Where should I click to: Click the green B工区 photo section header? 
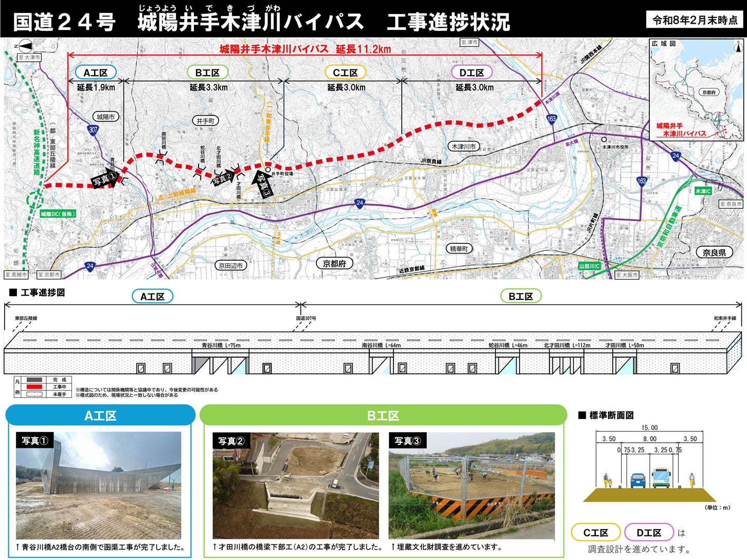(383, 415)
